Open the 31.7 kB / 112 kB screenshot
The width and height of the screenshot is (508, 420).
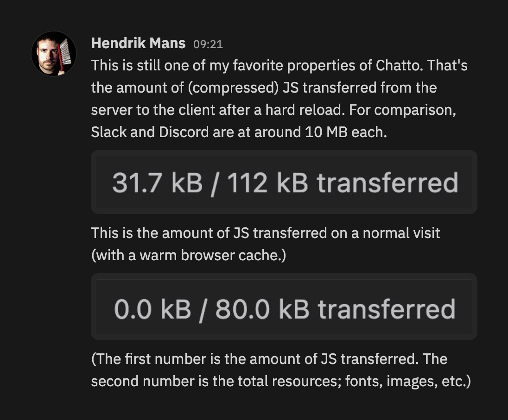coord(284,182)
